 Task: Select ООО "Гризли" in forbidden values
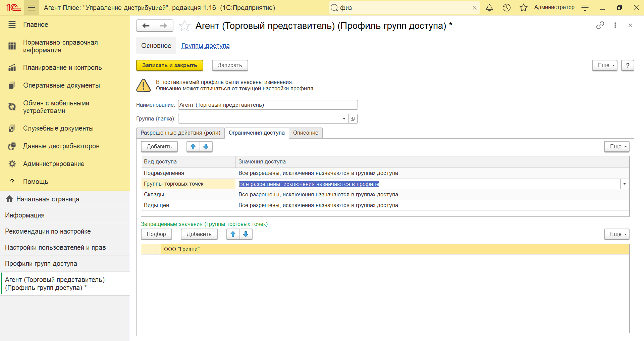coord(385,249)
